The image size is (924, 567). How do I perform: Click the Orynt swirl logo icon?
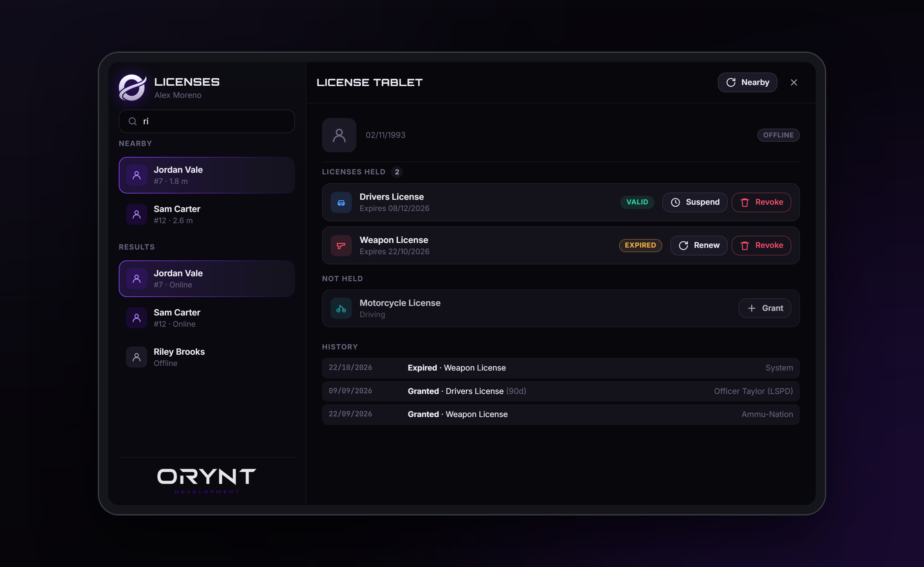click(132, 87)
